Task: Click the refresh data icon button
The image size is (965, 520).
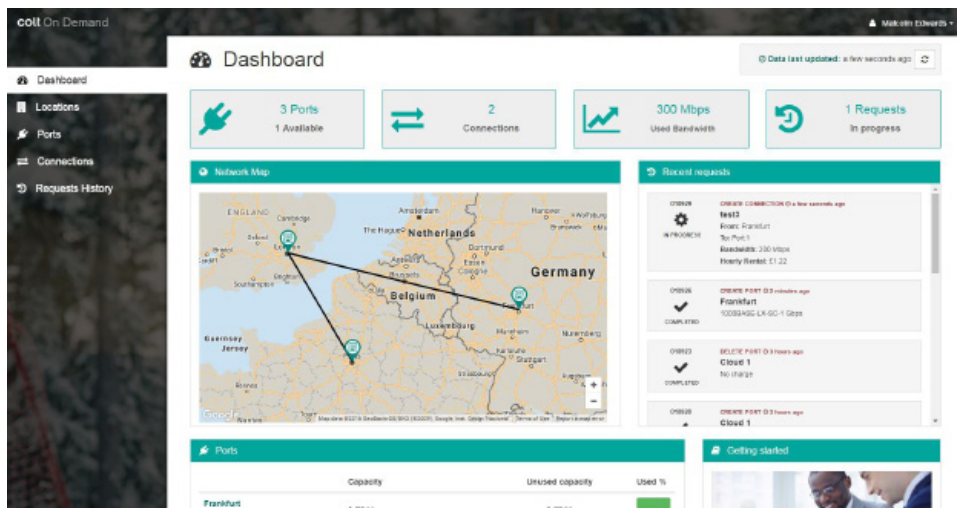Action: tap(925, 60)
